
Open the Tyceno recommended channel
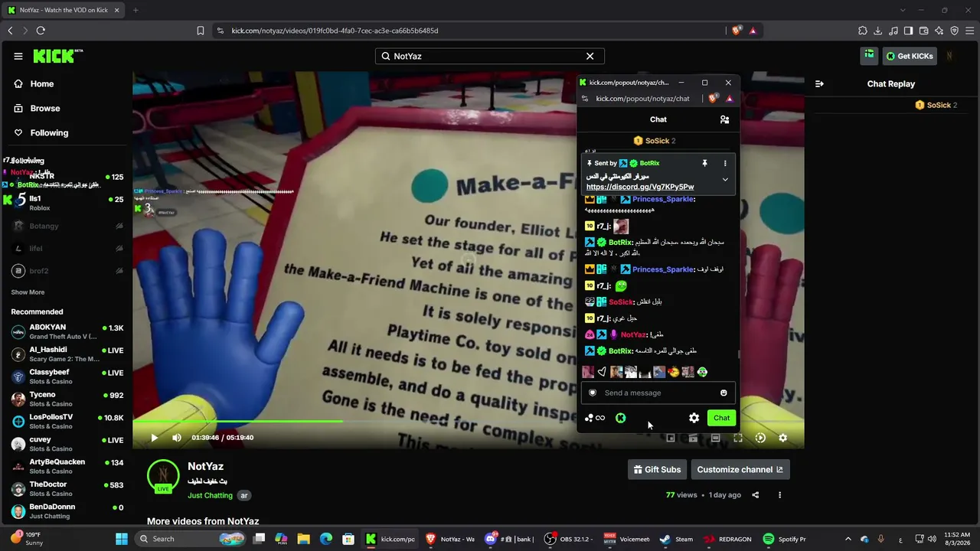[67, 399]
